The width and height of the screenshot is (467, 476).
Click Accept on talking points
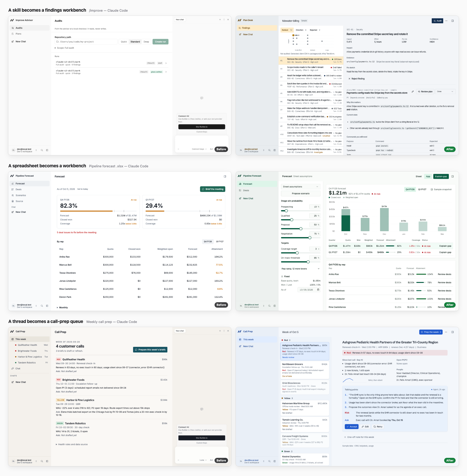point(352,426)
